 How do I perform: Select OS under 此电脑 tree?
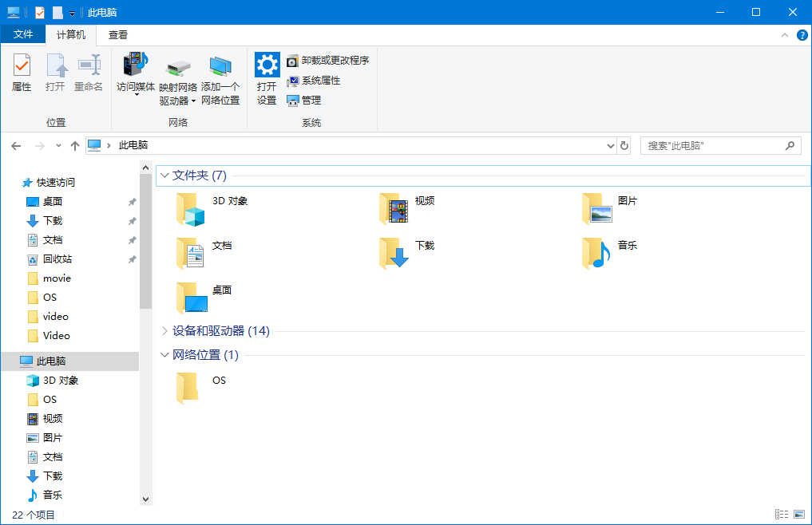point(50,399)
